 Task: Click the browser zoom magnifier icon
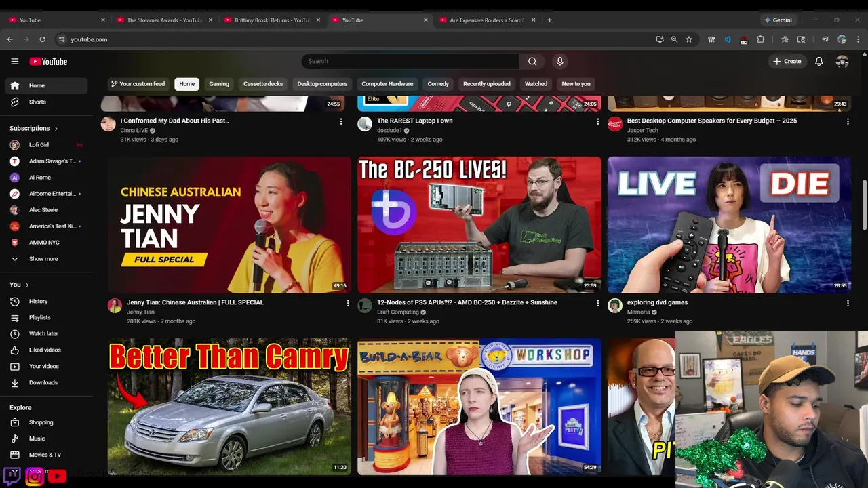674,39
